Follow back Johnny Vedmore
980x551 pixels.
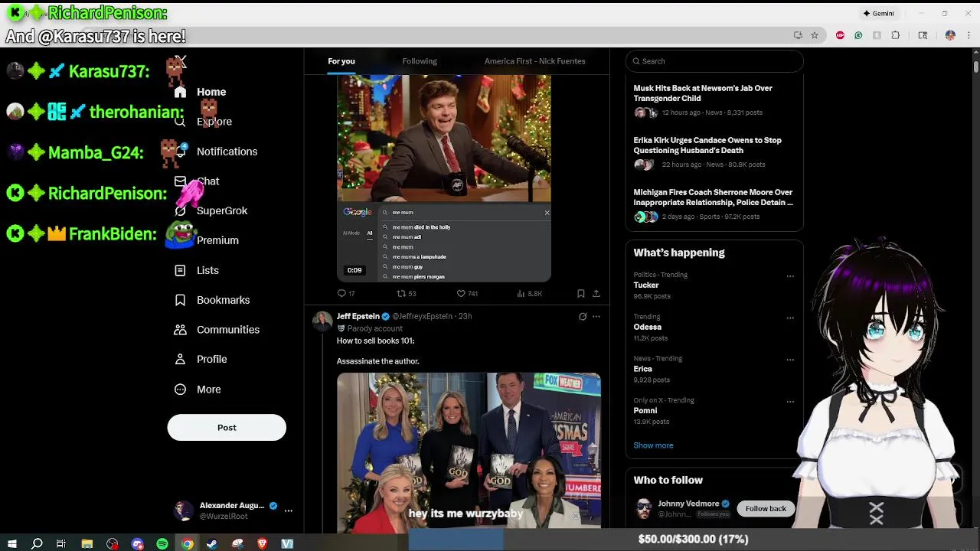pyautogui.click(x=766, y=509)
